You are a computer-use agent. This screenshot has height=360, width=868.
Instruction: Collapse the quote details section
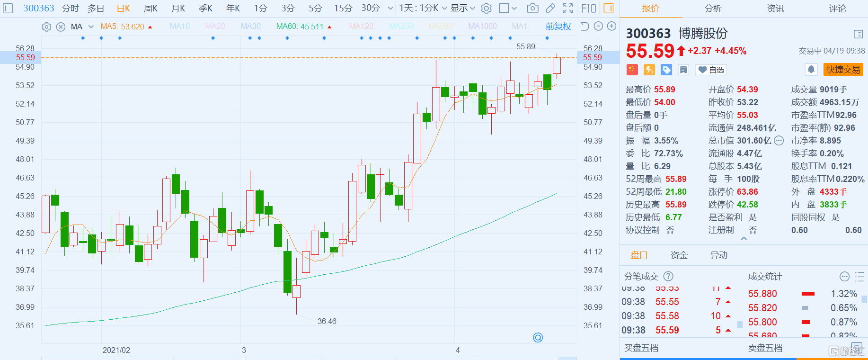tap(744, 239)
